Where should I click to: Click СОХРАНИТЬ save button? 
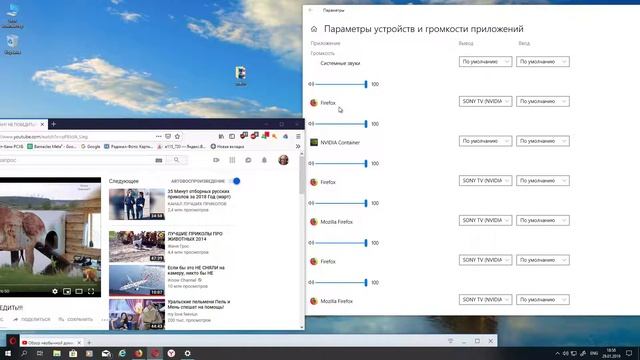(x=76, y=319)
